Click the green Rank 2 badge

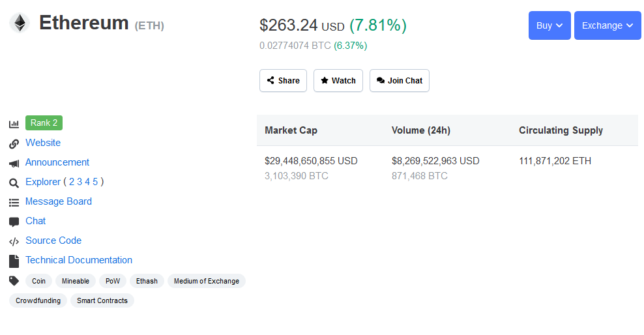[44, 123]
